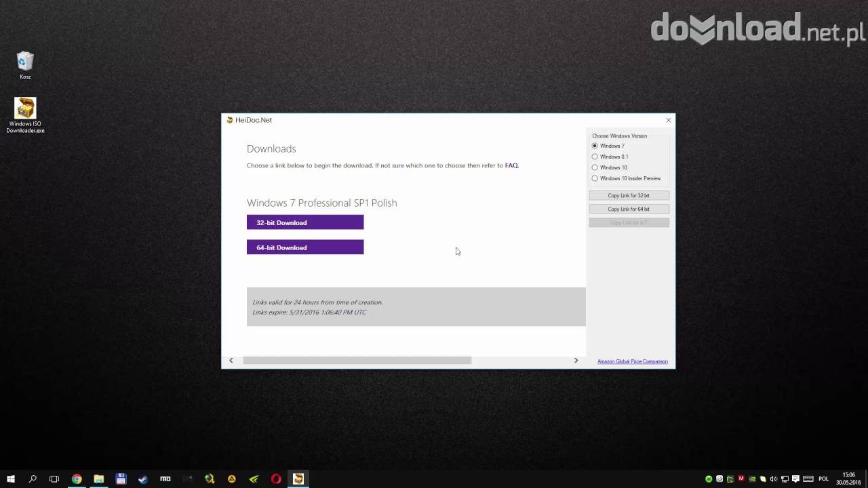868x488 pixels.
Task: Open Opera browser from taskbar
Action: click(x=276, y=479)
